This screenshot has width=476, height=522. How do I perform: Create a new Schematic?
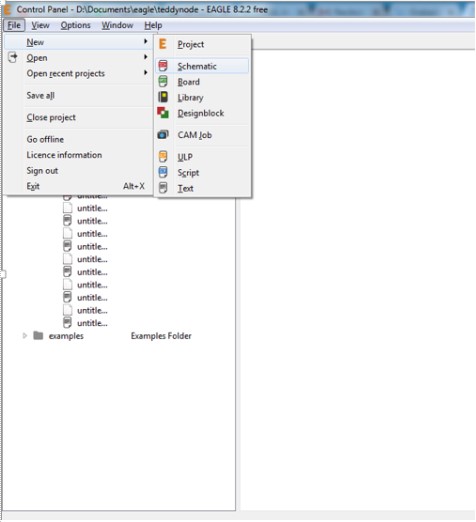click(203, 66)
